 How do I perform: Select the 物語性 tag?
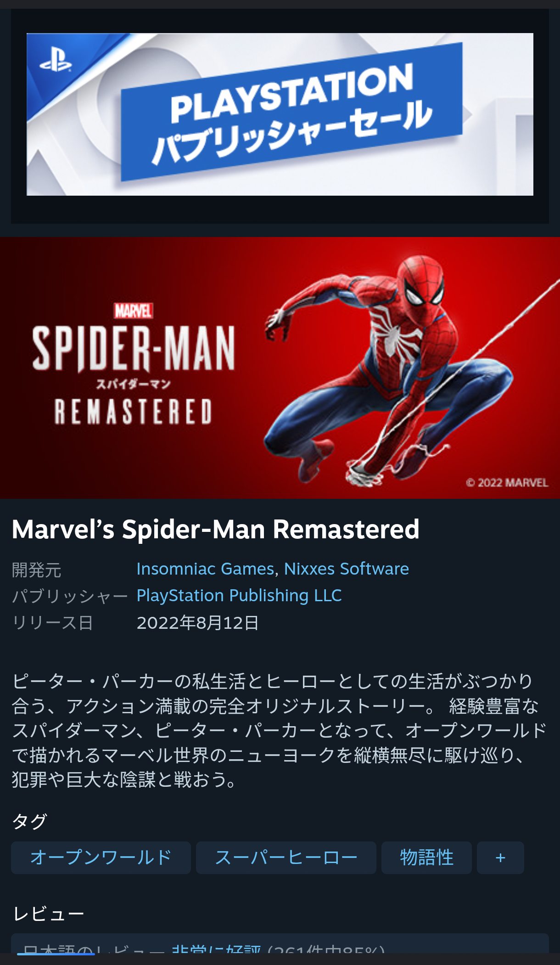(426, 858)
